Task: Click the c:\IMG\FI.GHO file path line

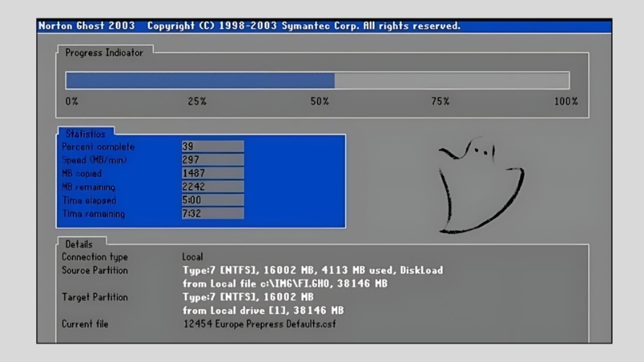Action: coord(285,284)
